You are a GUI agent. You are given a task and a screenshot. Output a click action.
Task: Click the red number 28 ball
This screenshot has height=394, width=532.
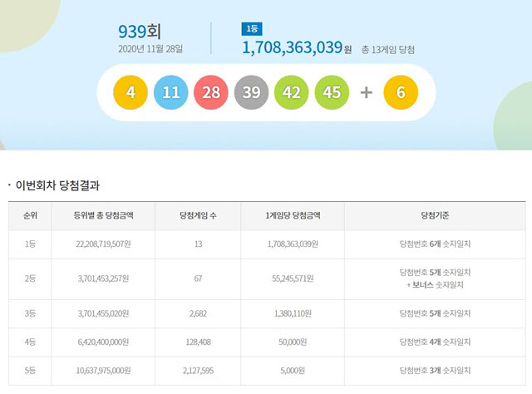pos(211,92)
